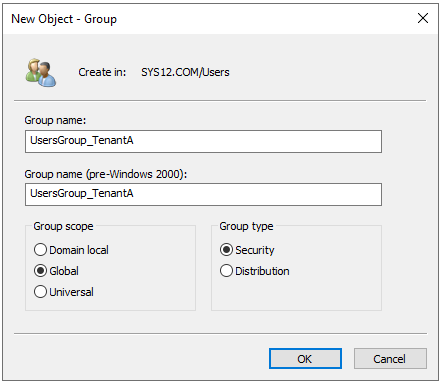The image size is (439, 381).
Task: Close the New Object - Group dialog
Action: tap(423, 18)
